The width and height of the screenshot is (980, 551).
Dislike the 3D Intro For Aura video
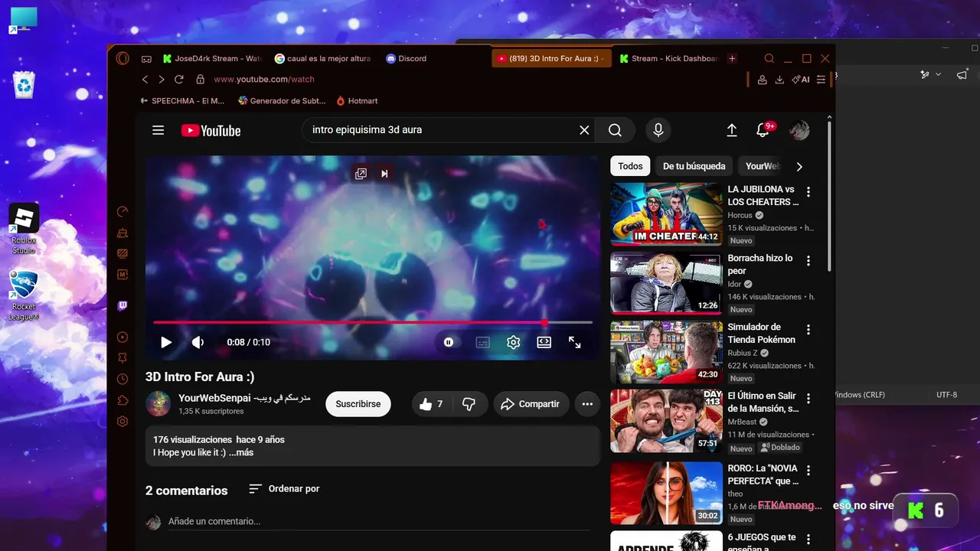coord(469,404)
